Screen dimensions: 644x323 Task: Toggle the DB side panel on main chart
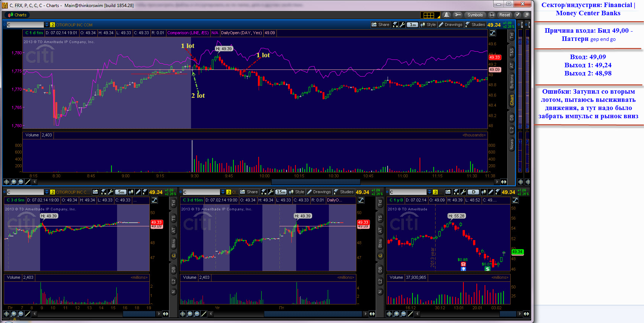[x=512, y=117]
